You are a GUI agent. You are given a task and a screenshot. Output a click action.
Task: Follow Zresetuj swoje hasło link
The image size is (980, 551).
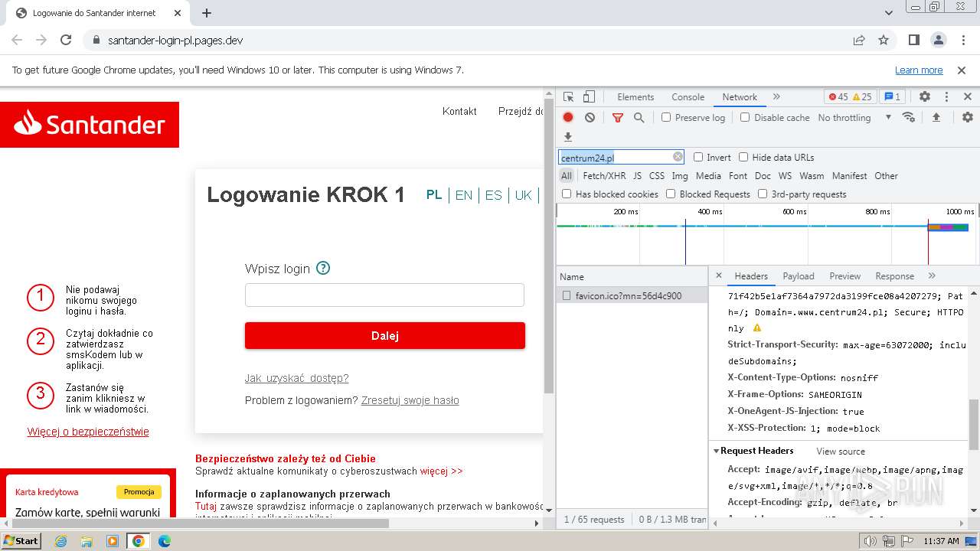pyautogui.click(x=410, y=400)
